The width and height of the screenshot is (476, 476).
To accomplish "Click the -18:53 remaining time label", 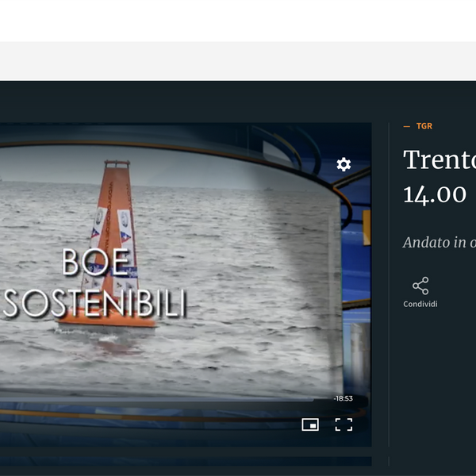I will pyautogui.click(x=343, y=398).
